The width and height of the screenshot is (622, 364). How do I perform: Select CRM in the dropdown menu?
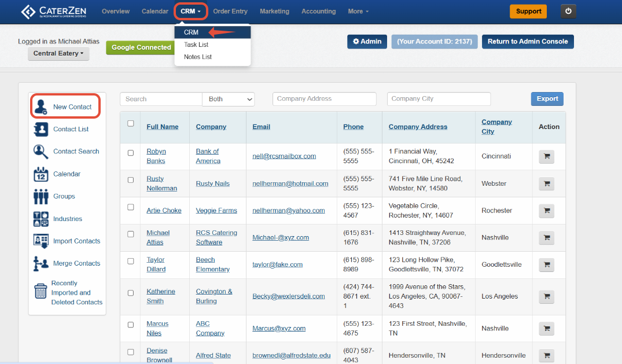coord(212,32)
